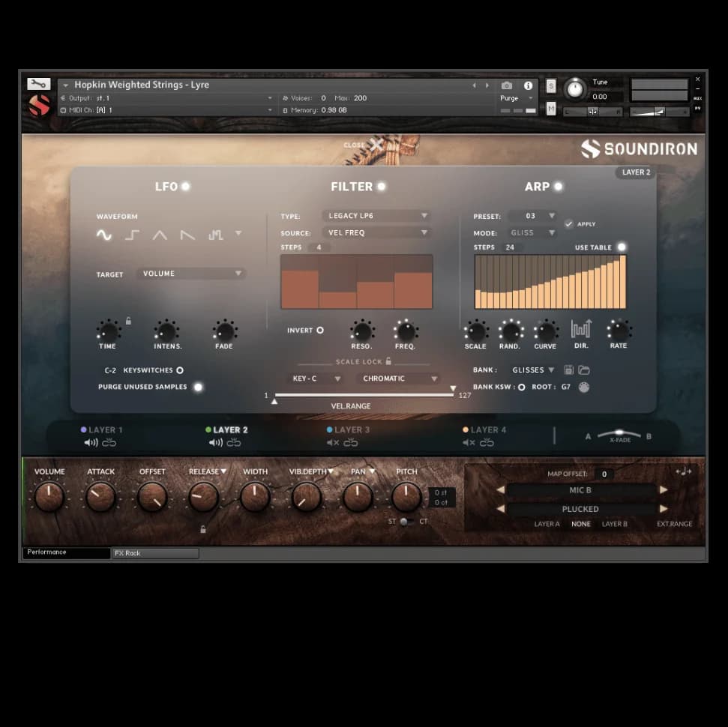Open the Chromatic scale dropdown

point(398,379)
